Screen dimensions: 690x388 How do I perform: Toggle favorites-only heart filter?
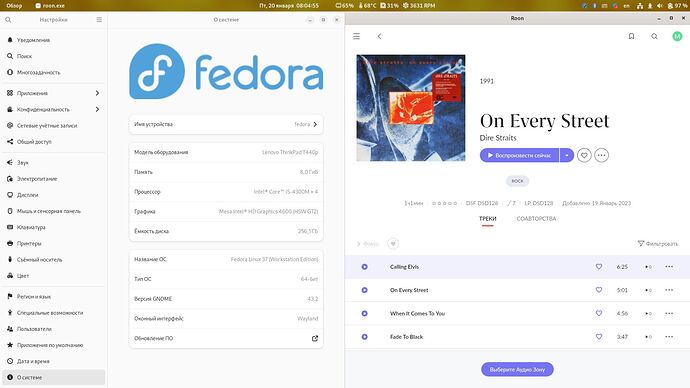[x=393, y=244]
